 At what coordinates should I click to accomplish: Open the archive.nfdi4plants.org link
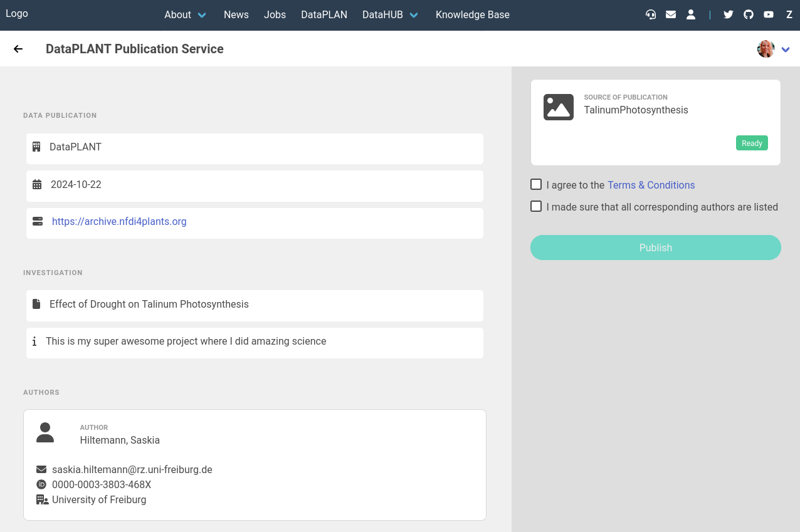pos(119,221)
